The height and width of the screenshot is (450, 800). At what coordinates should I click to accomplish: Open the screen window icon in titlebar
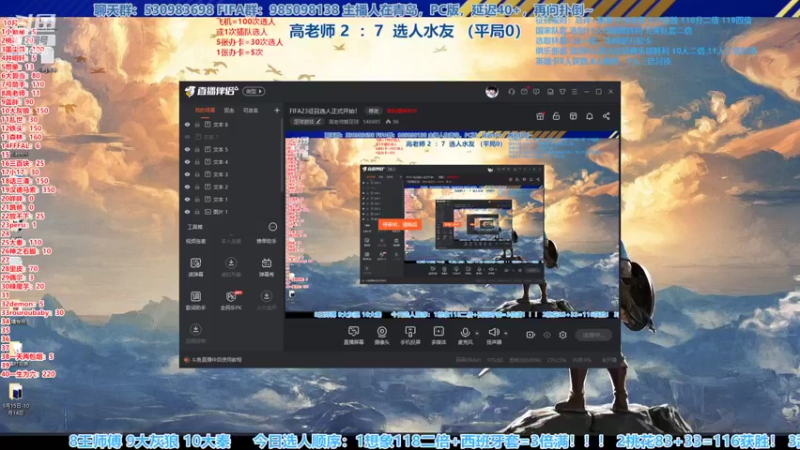click(x=550, y=92)
